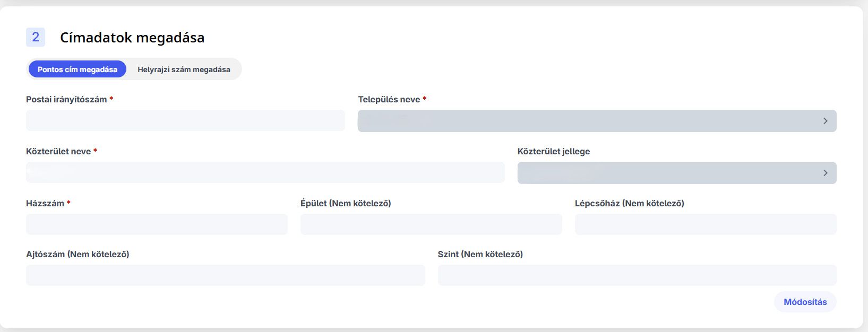Click the Címadatok megadása heading
The width and height of the screenshot is (868, 332).
(x=132, y=38)
